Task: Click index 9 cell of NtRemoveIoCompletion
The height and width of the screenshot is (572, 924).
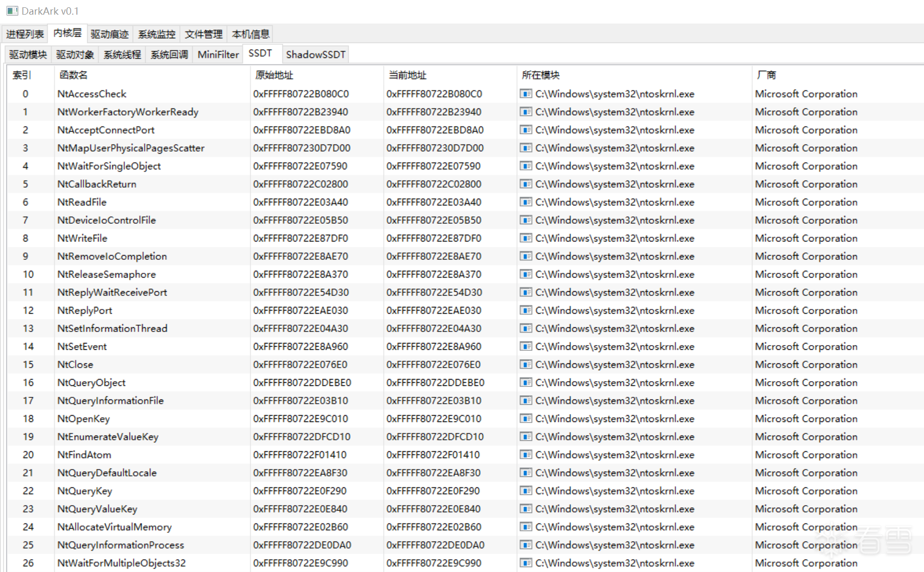Action: (x=26, y=256)
